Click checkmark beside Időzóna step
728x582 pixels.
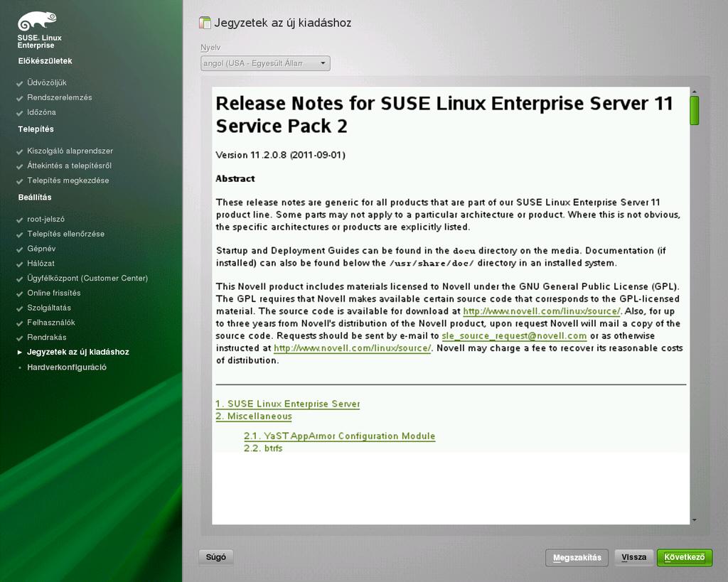tap(19, 113)
